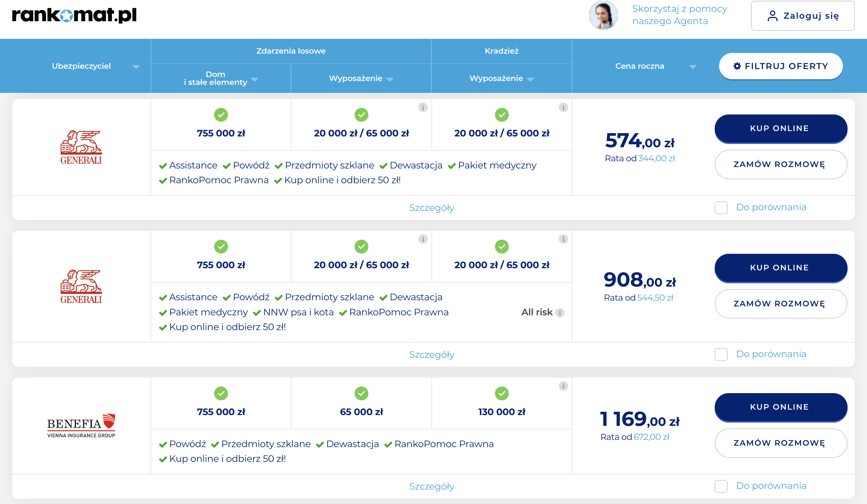Click green check above 65 000 zł in Benefia offer
Image resolution: width=867 pixels, height=504 pixels.
[361, 393]
